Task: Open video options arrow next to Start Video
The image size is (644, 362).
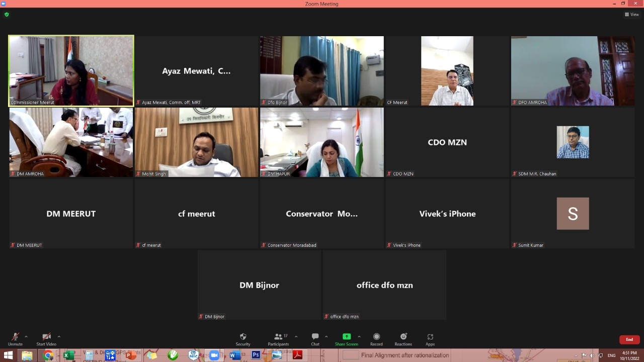Action: pos(59,336)
